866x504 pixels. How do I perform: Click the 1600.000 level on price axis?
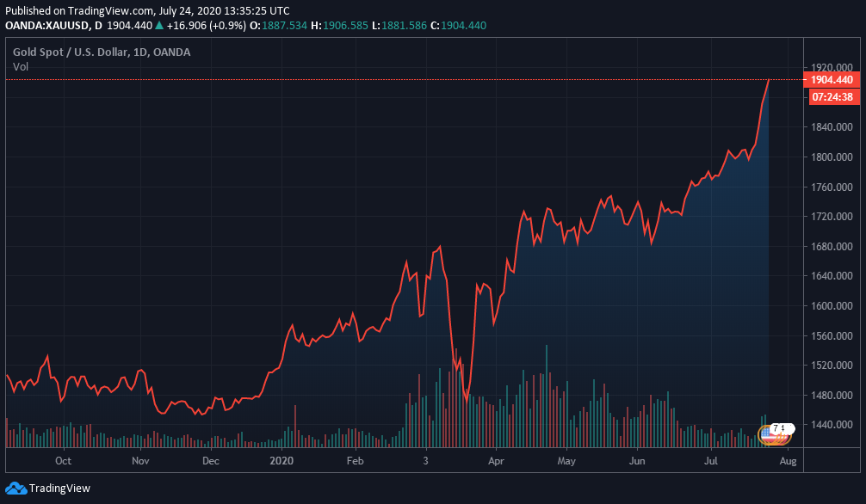831,306
